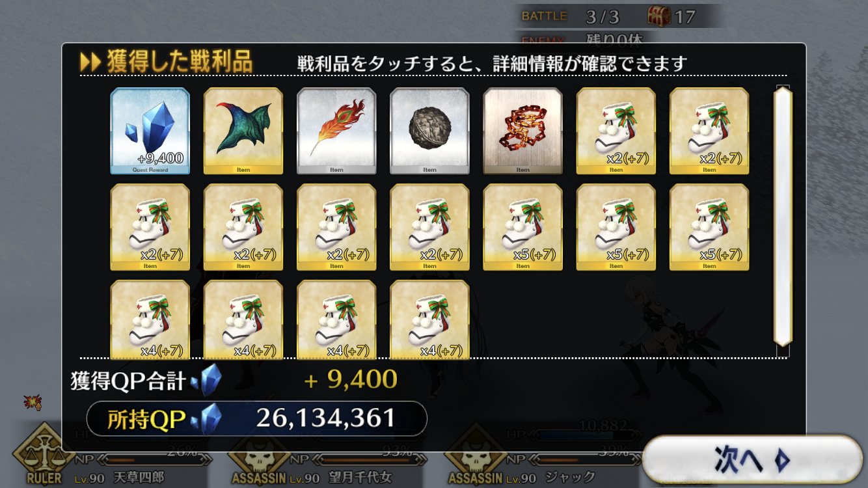
Task: Tap the treasure chest counter icon
Action: pos(658,16)
